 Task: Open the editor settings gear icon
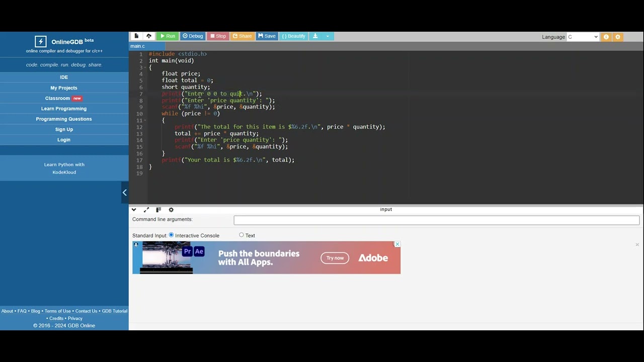[x=618, y=37]
